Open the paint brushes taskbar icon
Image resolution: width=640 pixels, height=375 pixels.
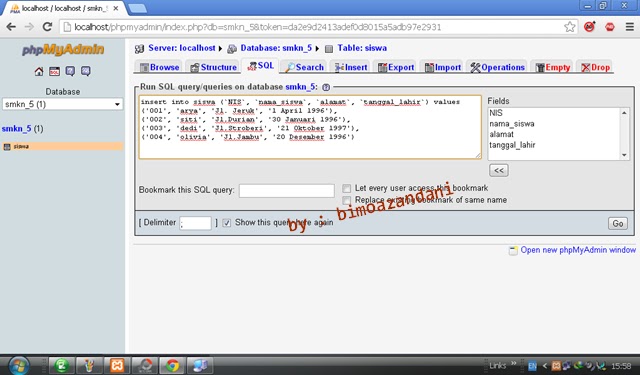tap(89, 366)
